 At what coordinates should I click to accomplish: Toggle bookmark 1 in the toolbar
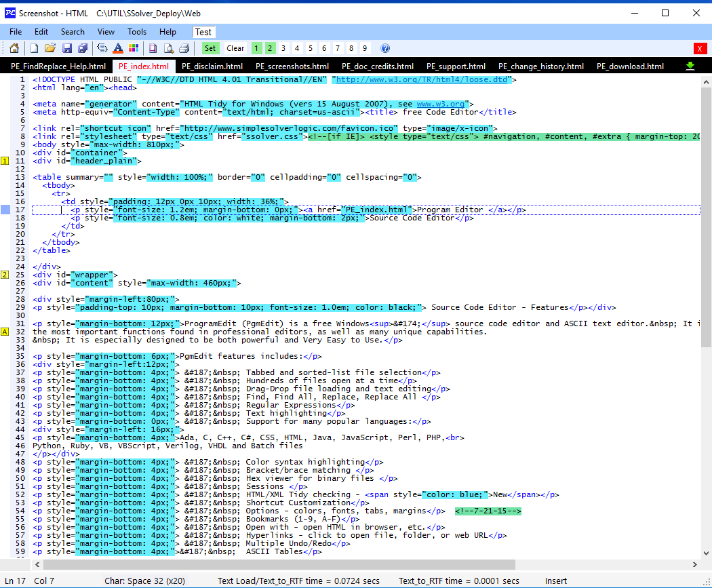256,48
